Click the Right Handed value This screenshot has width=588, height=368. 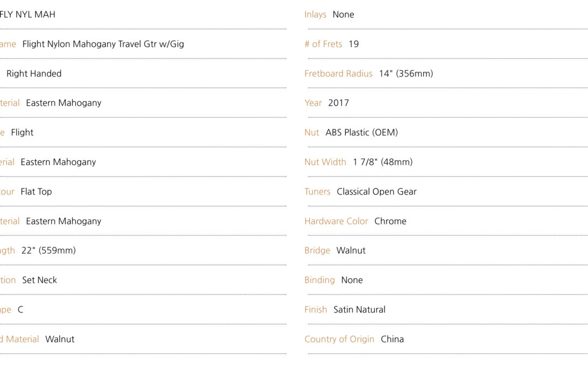point(34,74)
